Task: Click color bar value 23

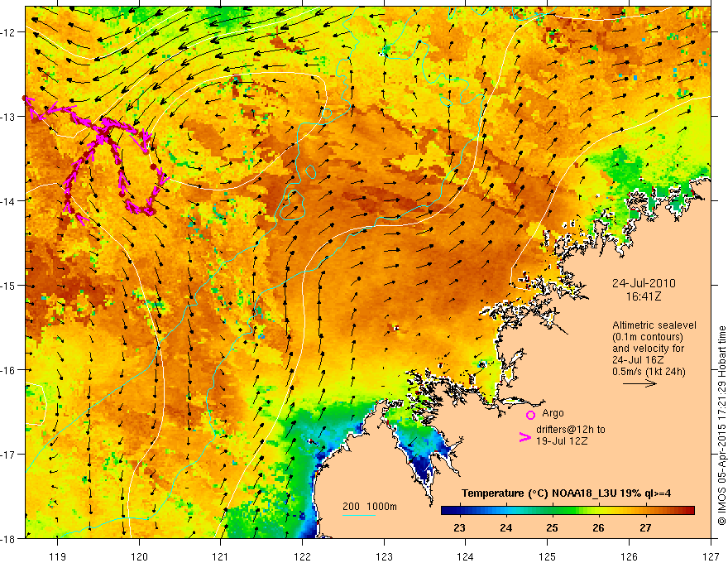Action: point(459,527)
